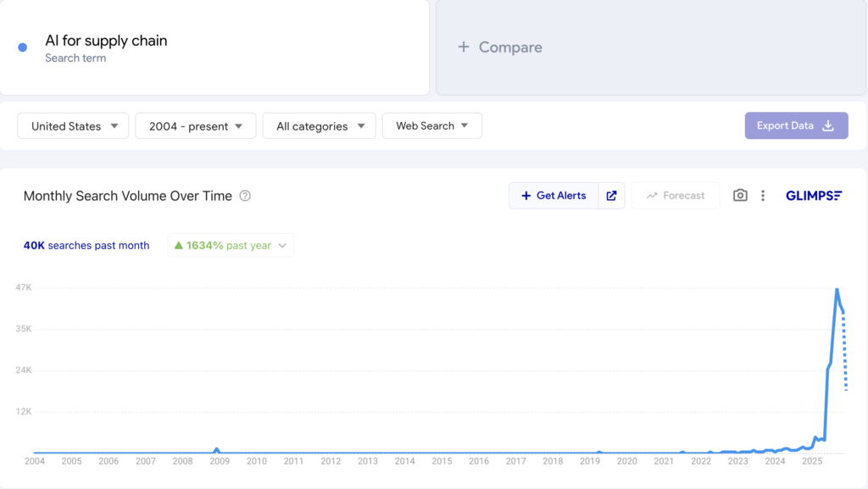Change the Web Search type dropdown
The height and width of the screenshot is (489, 868).
click(x=431, y=126)
